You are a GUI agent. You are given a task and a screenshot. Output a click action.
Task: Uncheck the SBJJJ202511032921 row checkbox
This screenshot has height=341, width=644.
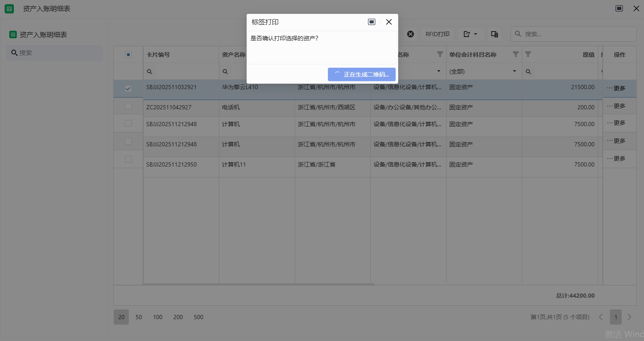coord(128,89)
